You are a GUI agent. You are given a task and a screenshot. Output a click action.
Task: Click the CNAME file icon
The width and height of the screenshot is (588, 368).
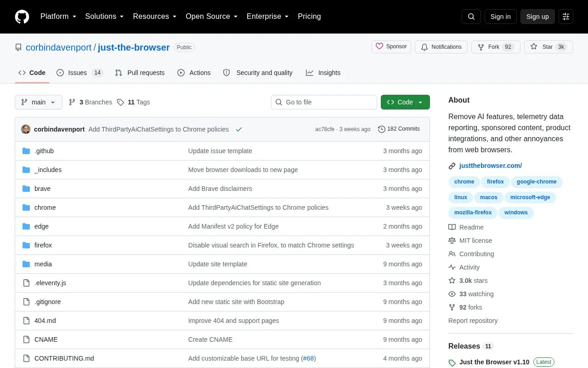pos(26,339)
